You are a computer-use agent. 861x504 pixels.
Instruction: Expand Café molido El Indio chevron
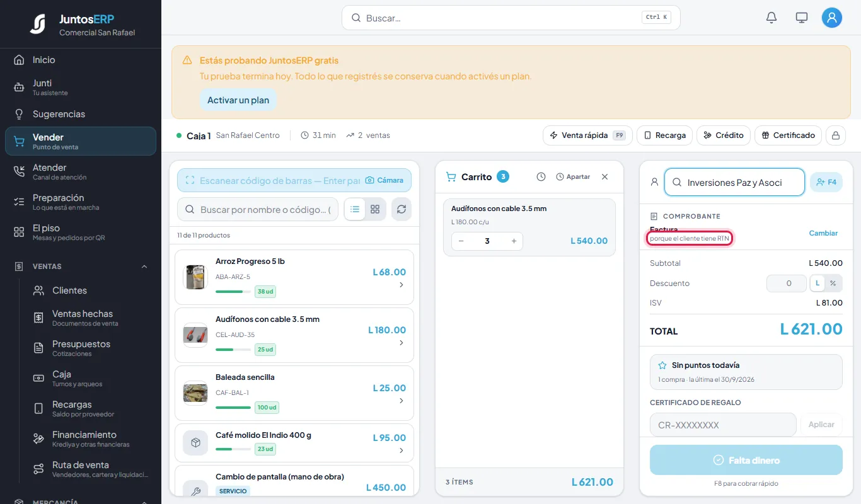tap(402, 450)
